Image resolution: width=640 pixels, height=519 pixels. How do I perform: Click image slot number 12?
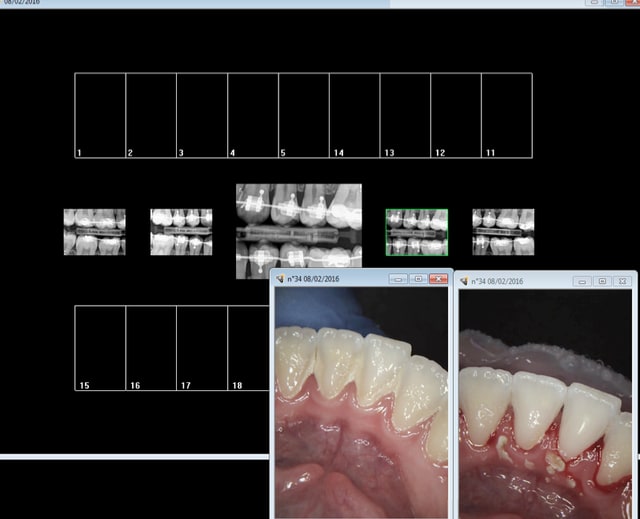[455, 115]
